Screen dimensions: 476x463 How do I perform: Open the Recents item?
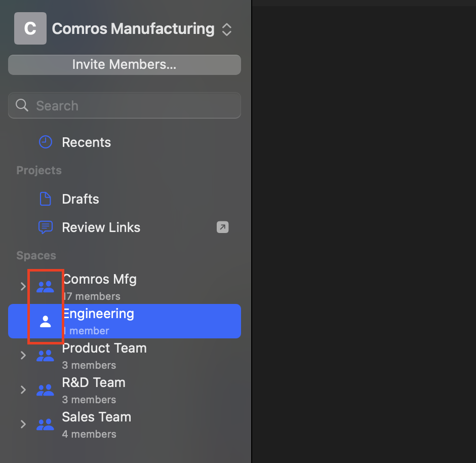(x=125, y=142)
